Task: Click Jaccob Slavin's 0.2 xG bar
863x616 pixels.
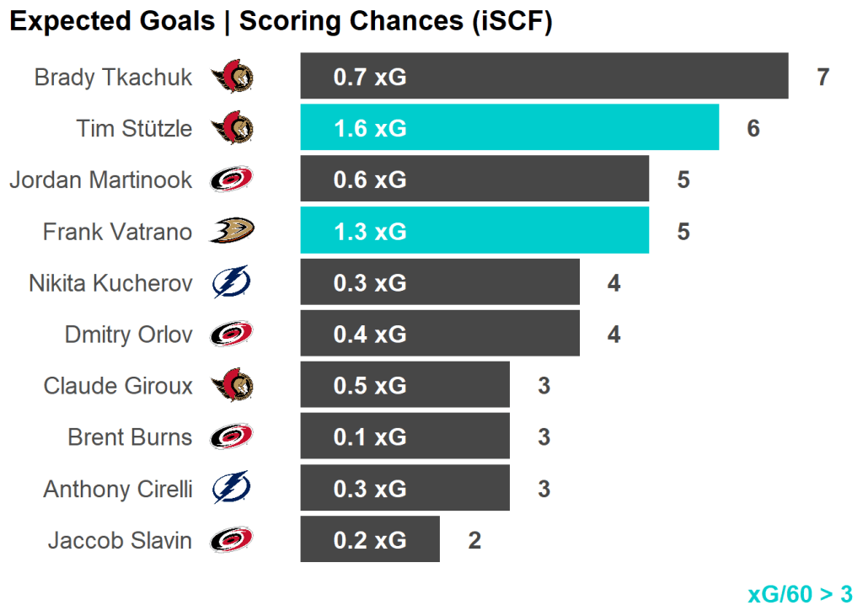Action: click(369, 540)
